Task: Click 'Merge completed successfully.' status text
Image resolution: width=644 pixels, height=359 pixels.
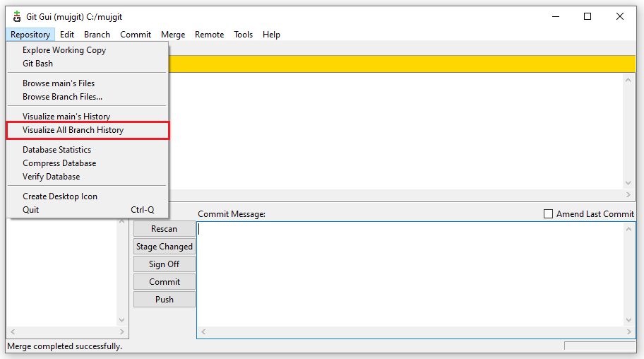Action: coord(65,347)
